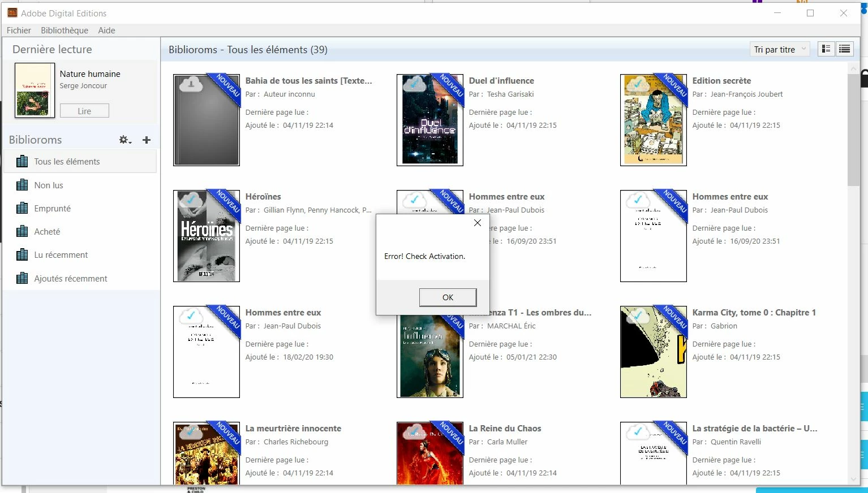Open Bahia de tous les saints cover
The width and height of the screenshot is (868, 493).
(x=207, y=120)
